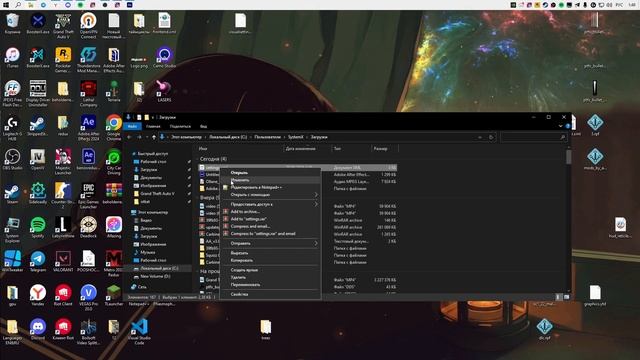This screenshot has height=360, width=640.
Task: Launch OpenIV from the desktop
Action: coord(38,159)
